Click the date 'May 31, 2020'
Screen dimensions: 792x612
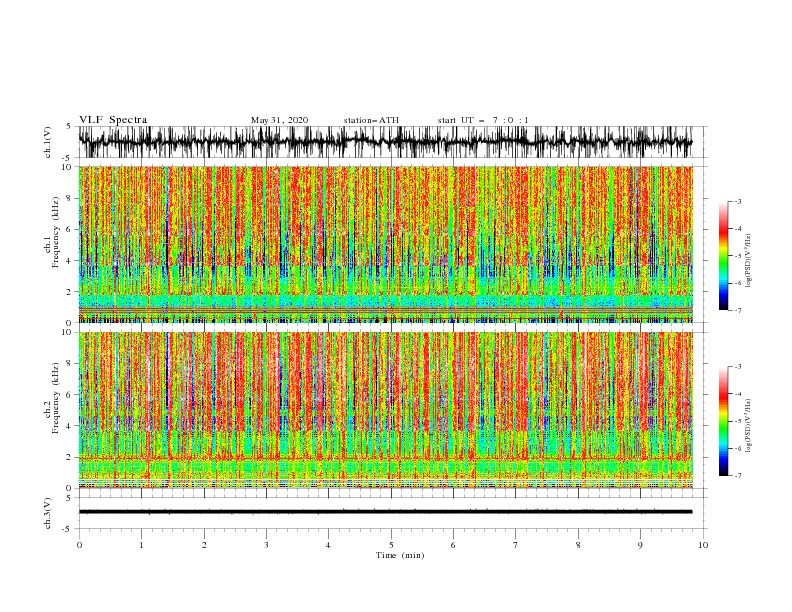point(279,120)
